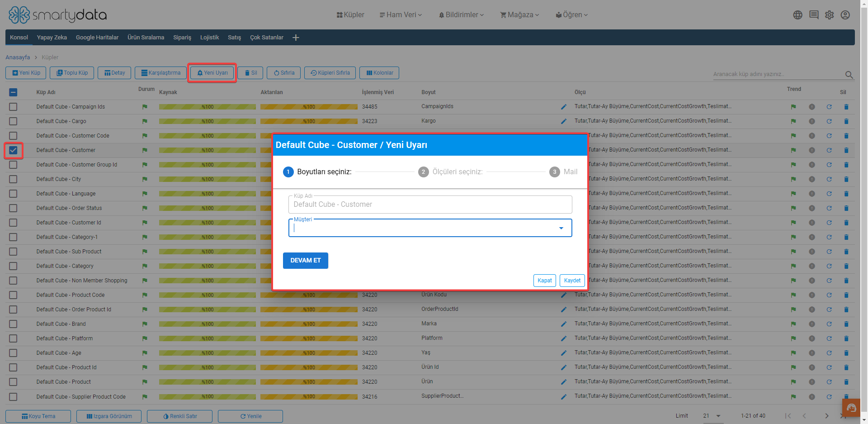
Task: Expand the Bildirimler menu
Action: (x=461, y=15)
